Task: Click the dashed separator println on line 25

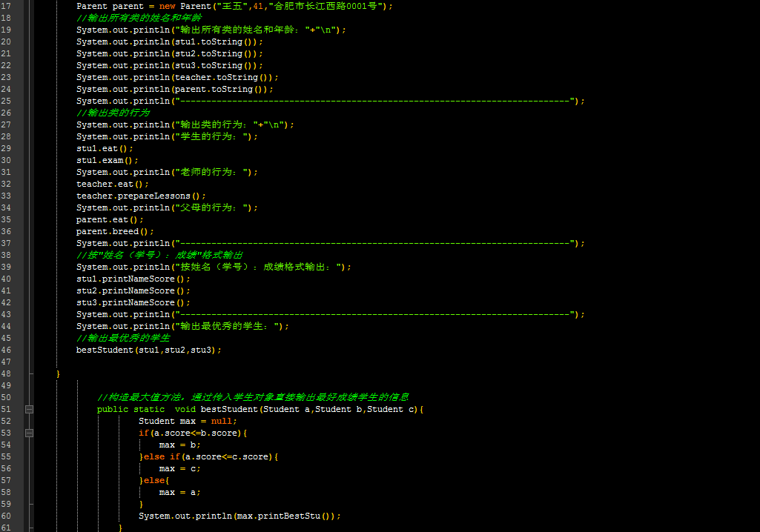Action: click(x=331, y=102)
